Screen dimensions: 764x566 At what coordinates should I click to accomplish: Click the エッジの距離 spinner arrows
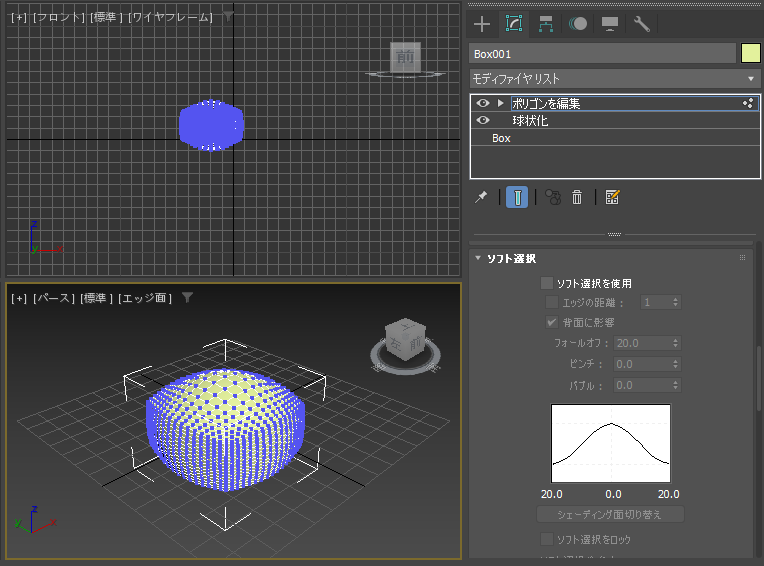point(676,302)
